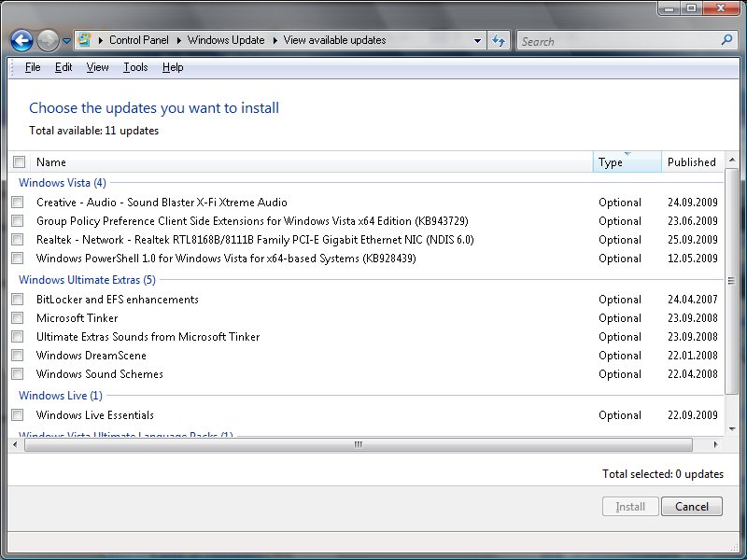Sort updates by the Name column

pos(312,161)
